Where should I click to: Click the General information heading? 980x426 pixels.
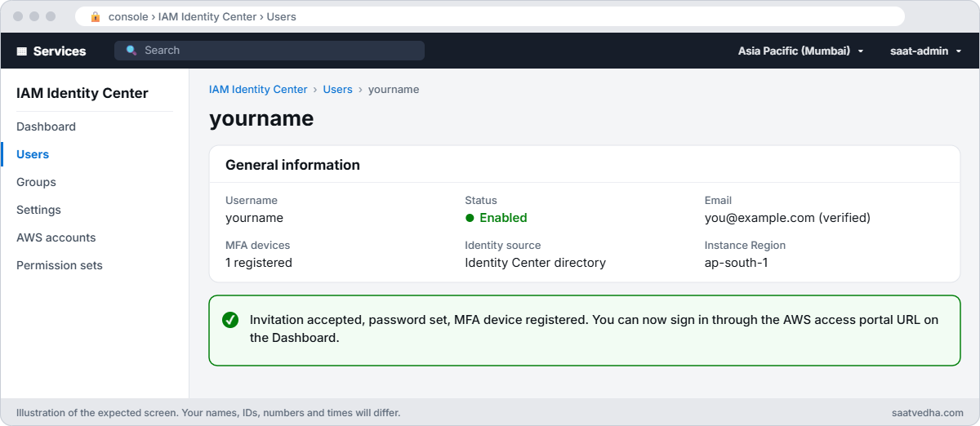(x=292, y=165)
